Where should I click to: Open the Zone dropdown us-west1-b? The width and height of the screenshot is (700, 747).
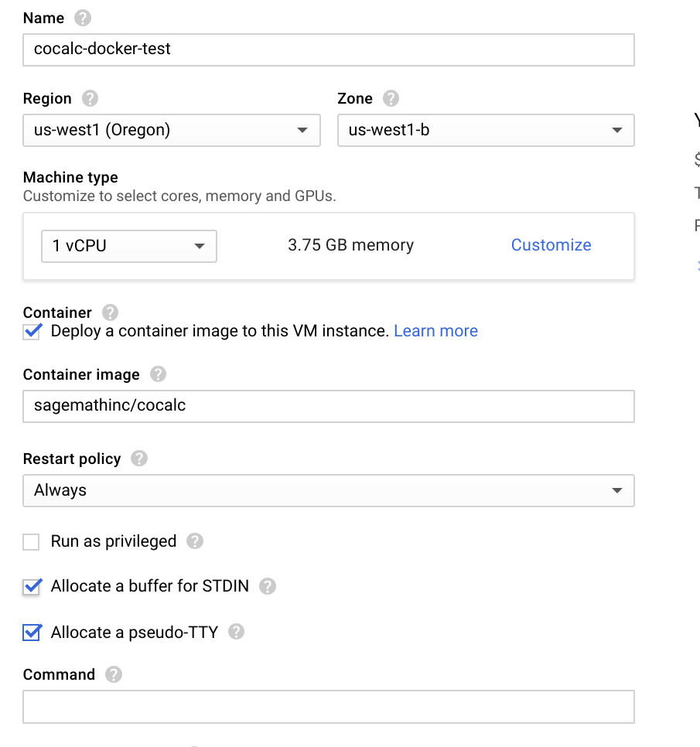click(x=486, y=130)
